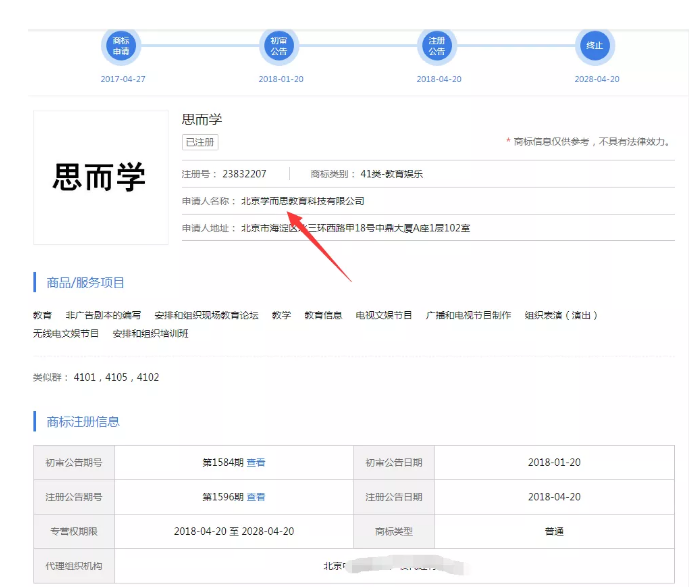
Task: Select the service item 教学
Action: [281, 315]
